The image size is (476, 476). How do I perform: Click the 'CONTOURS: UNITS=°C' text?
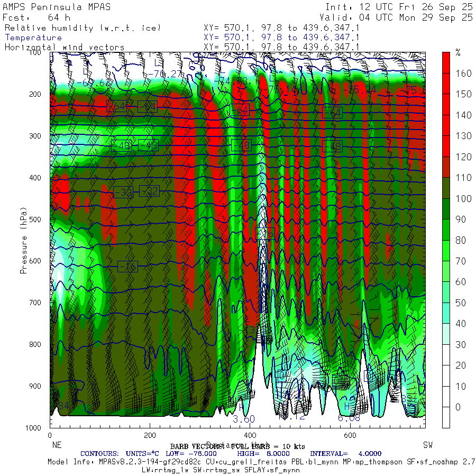tap(120, 454)
